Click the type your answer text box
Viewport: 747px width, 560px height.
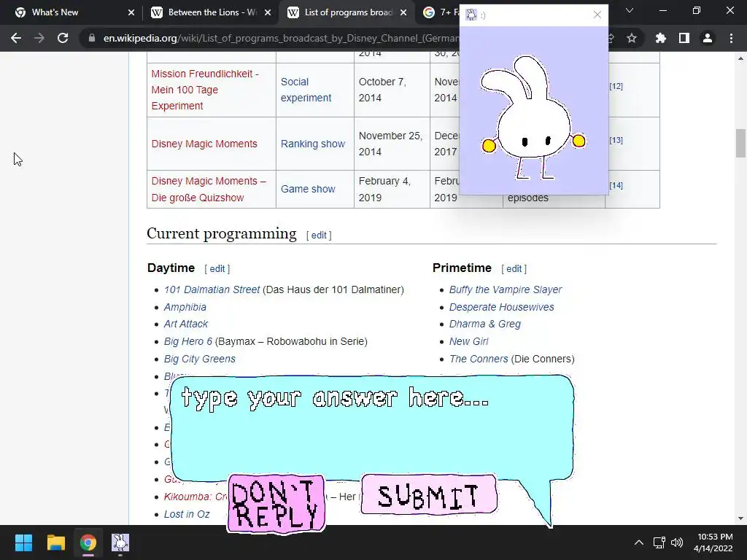coord(372,427)
